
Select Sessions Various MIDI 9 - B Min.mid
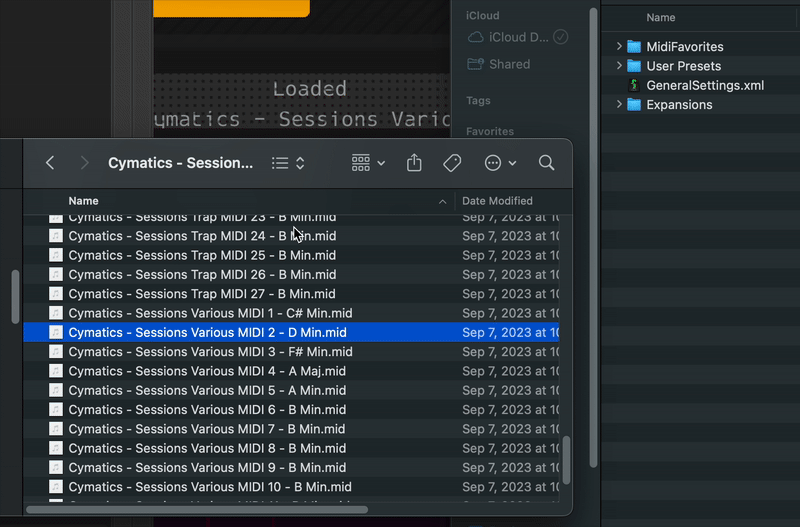click(291, 467)
